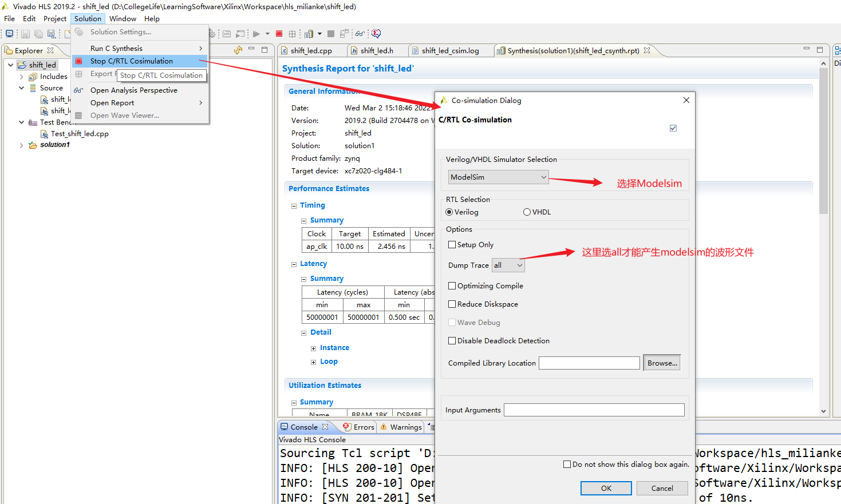
Task: Click the grid icon beside red Stop
Action: point(292,34)
